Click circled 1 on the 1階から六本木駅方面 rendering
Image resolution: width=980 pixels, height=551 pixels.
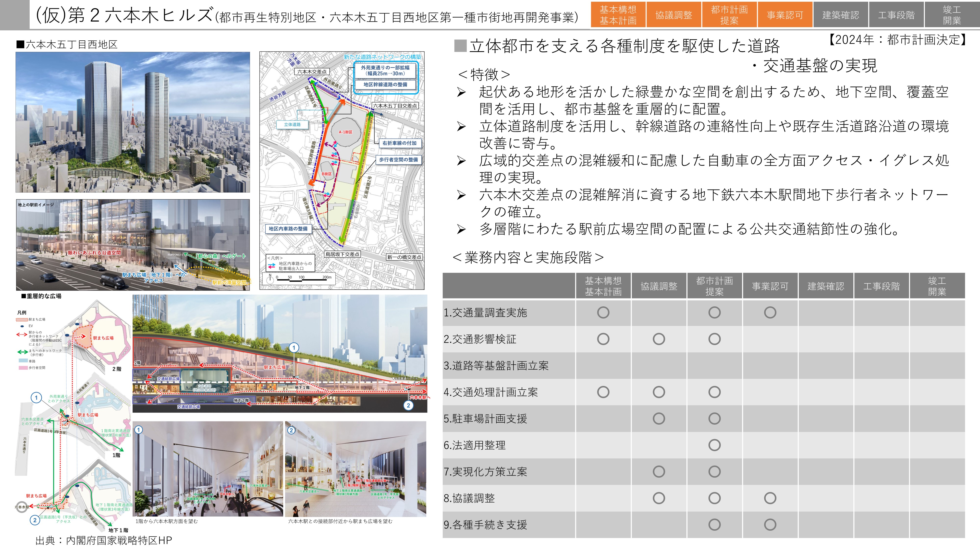coord(138,430)
